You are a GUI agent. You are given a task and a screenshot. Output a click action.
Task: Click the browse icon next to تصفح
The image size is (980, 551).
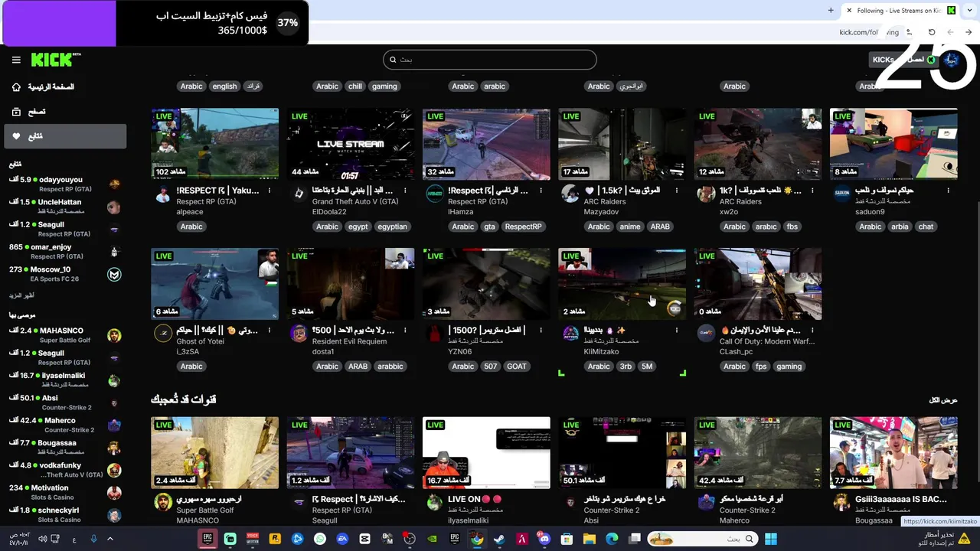tap(16, 112)
